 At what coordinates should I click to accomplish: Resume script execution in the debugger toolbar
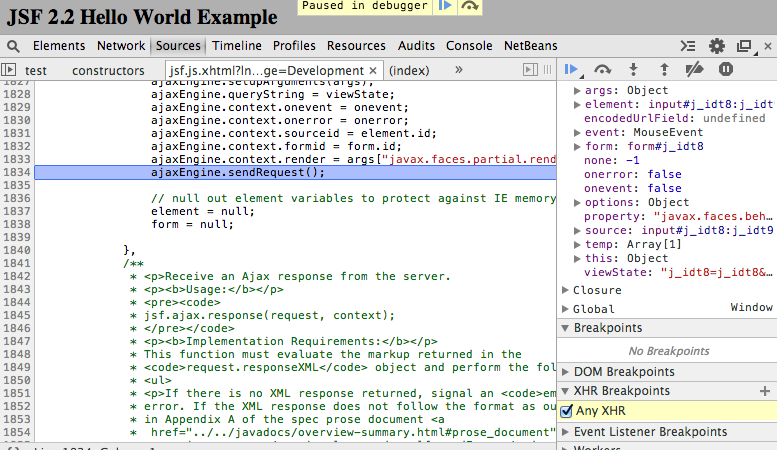click(x=571, y=69)
